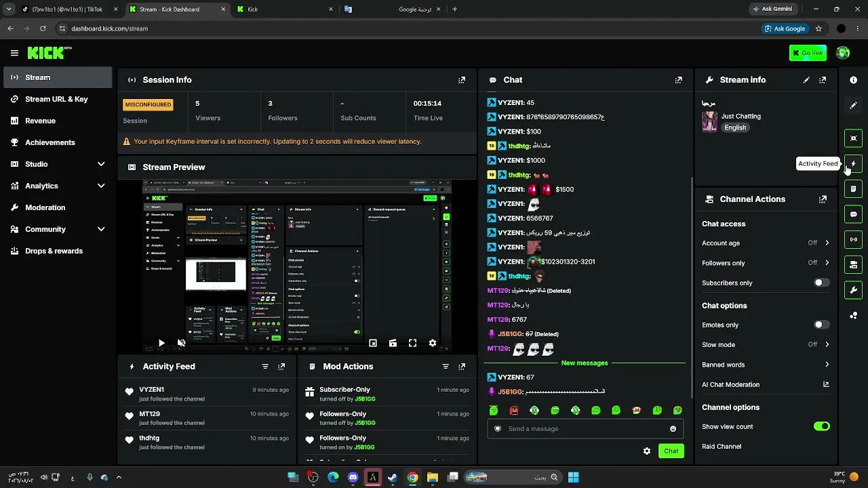Pop out the Channel Actions panel
The image size is (868, 488).
[x=823, y=199]
